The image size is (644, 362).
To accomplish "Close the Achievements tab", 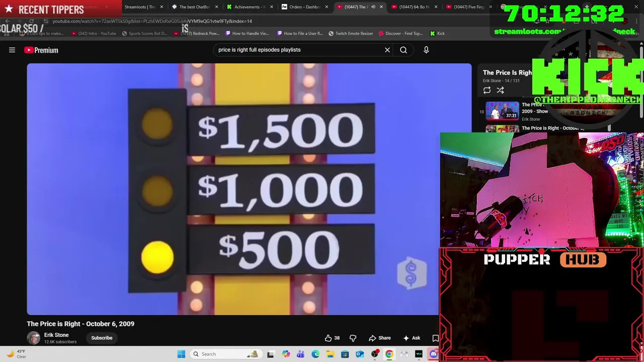I will pos(272,7).
